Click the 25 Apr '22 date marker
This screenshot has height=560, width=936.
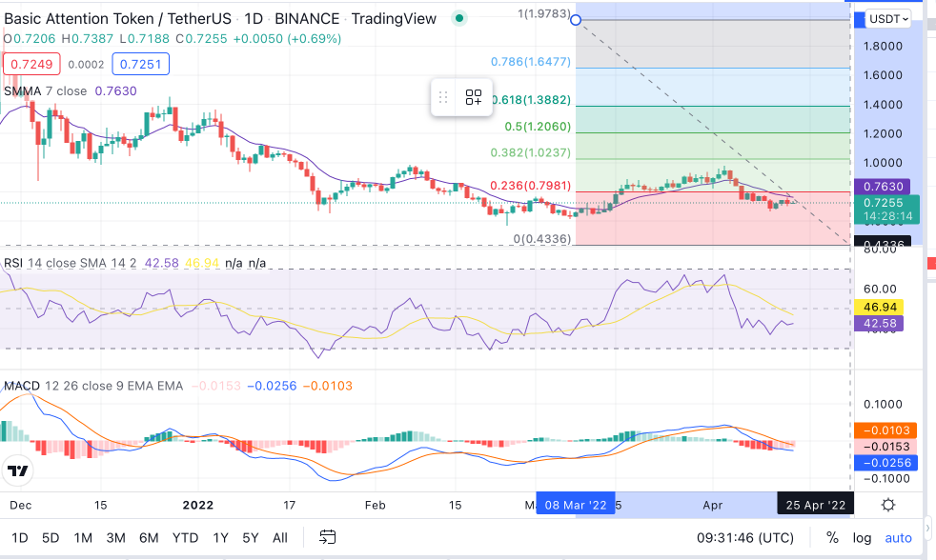point(815,505)
